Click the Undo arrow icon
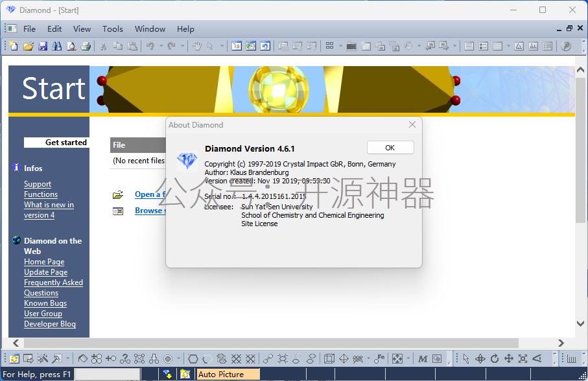This screenshot has width=588, height=381. (x=150, y=46)
